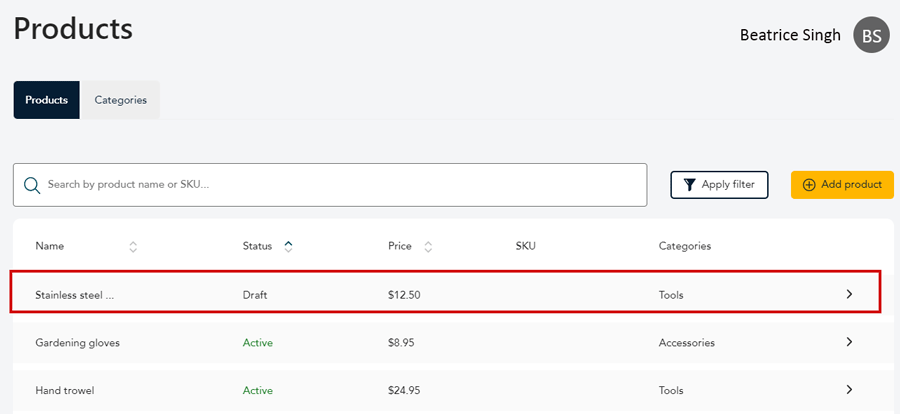Toggle Status column sort arrows
900x414 pixels.
coord(288,247)
